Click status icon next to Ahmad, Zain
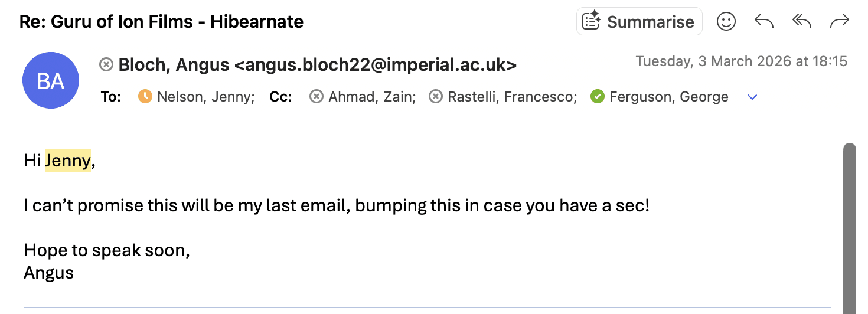868x314 pixels. point(316,96)
